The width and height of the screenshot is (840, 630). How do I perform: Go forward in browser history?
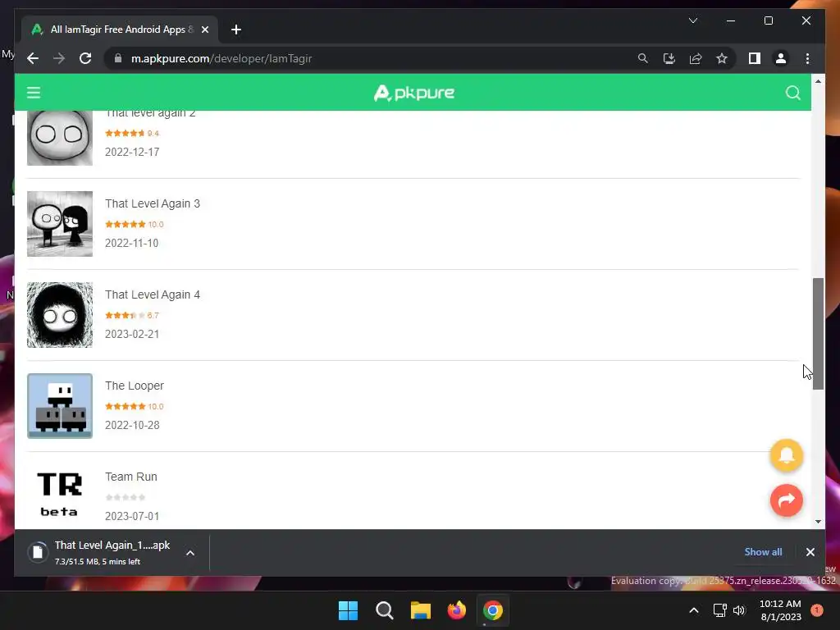click(59, 58)
